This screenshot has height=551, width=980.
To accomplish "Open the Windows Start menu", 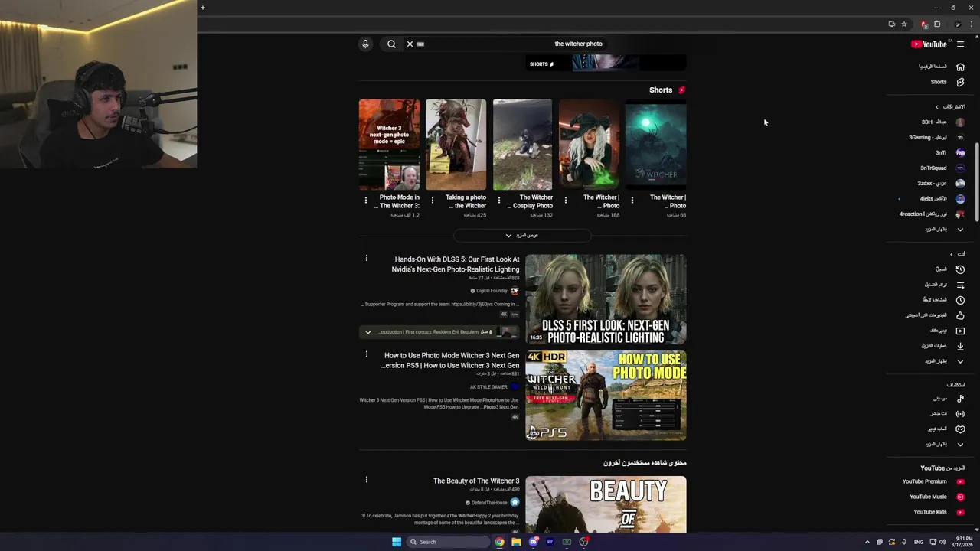I will (x=397, y=542).
